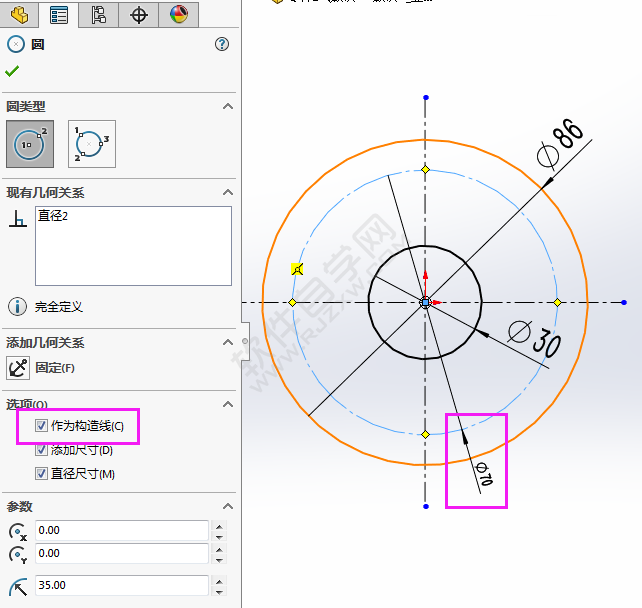Toggle the 作为构造线(C) checkbox

coord(41,426)
